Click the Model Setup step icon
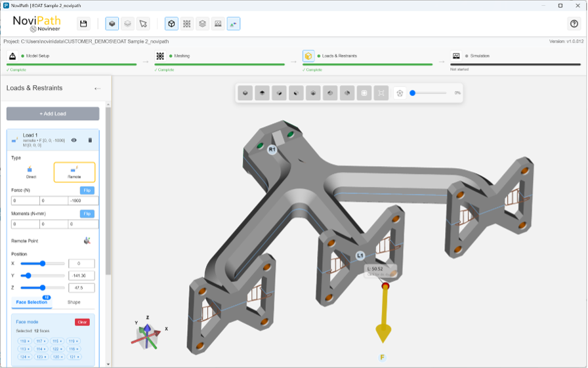The height and width of the screenshot is (368, 588). tap(12, 56)
